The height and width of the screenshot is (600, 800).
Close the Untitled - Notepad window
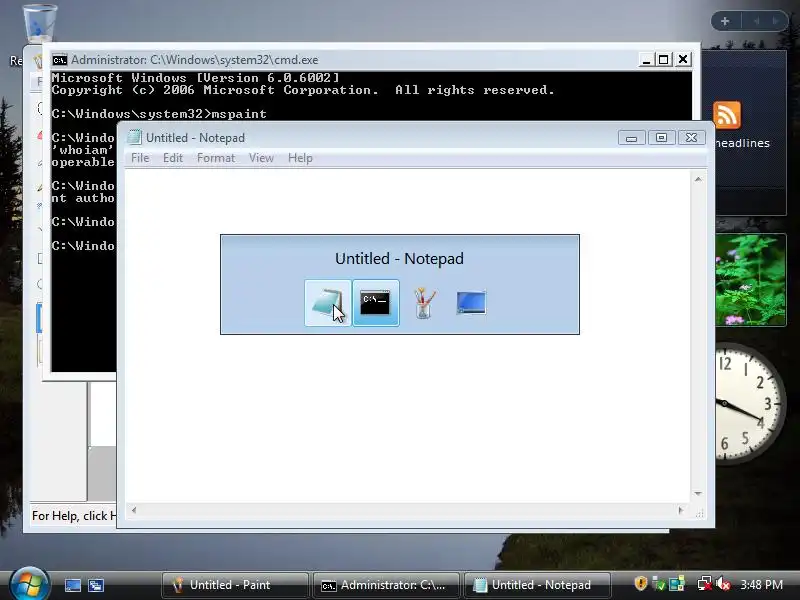(691, 138)
